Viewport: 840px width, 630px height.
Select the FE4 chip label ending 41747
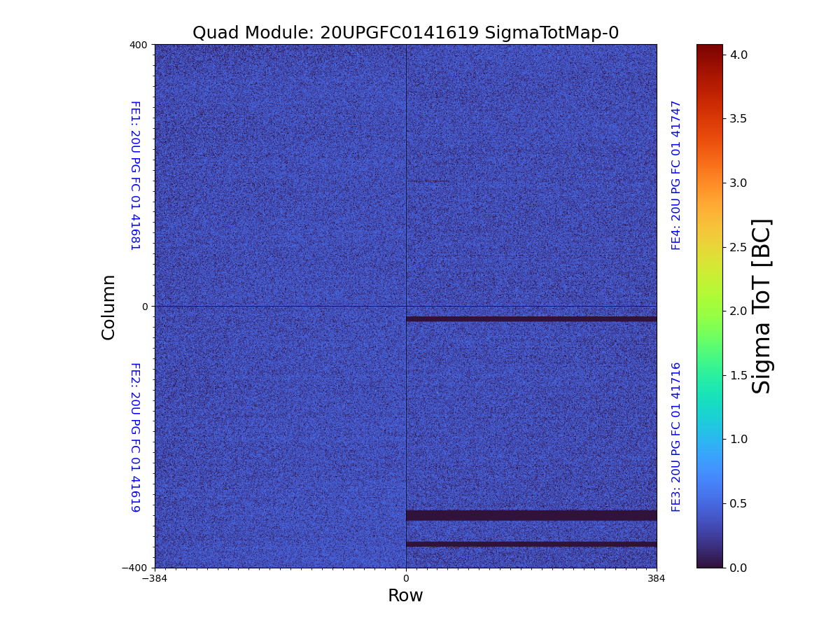676,175
